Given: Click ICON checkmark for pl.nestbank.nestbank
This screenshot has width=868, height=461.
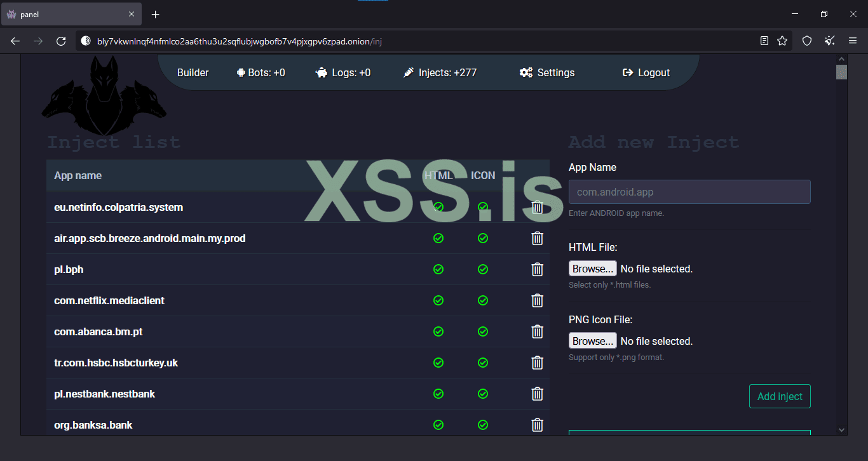Looking at the screenshot, I should [x=483, y=394].
